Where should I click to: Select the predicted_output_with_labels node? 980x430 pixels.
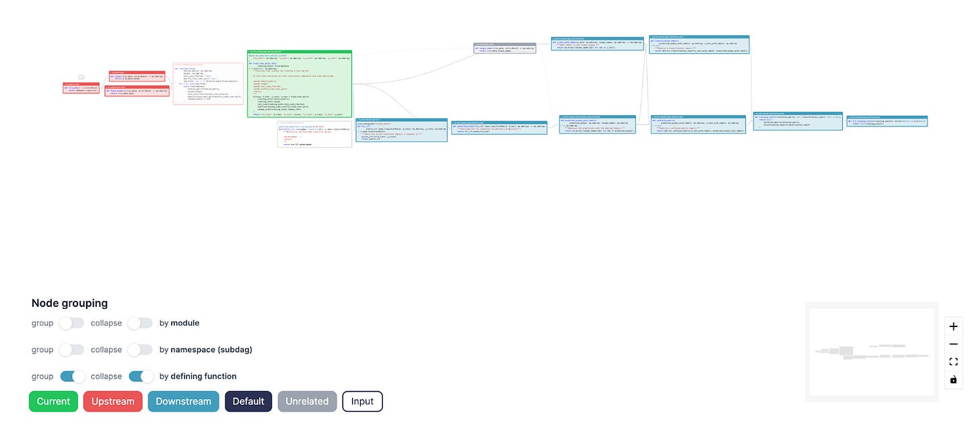click(x=597, y=124)
